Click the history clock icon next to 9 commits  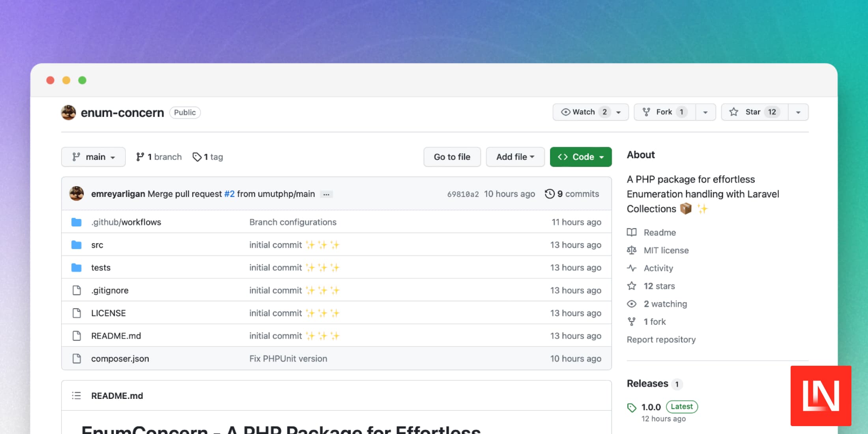550,194
